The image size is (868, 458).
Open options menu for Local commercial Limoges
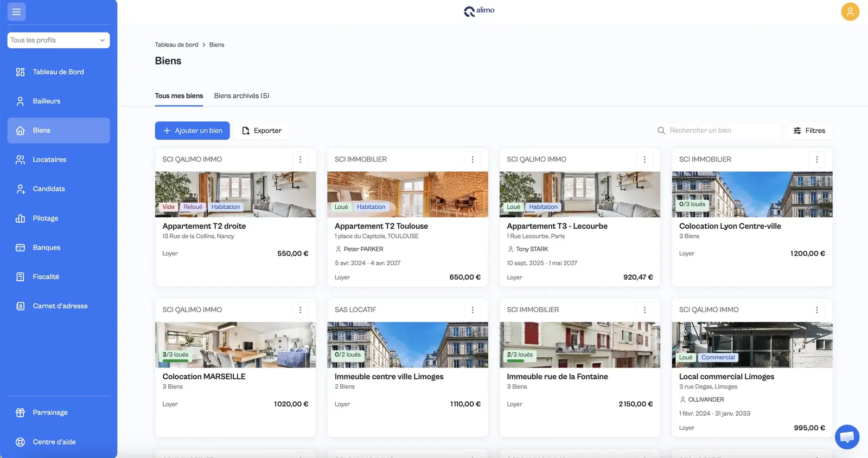point(817,310)
